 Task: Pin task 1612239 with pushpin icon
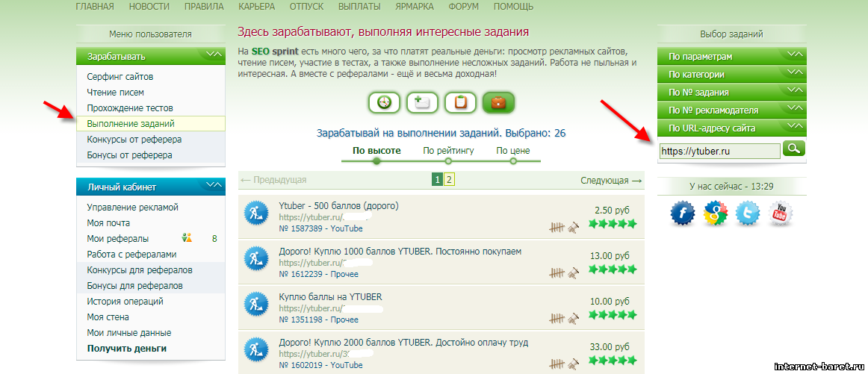(574, 272)
